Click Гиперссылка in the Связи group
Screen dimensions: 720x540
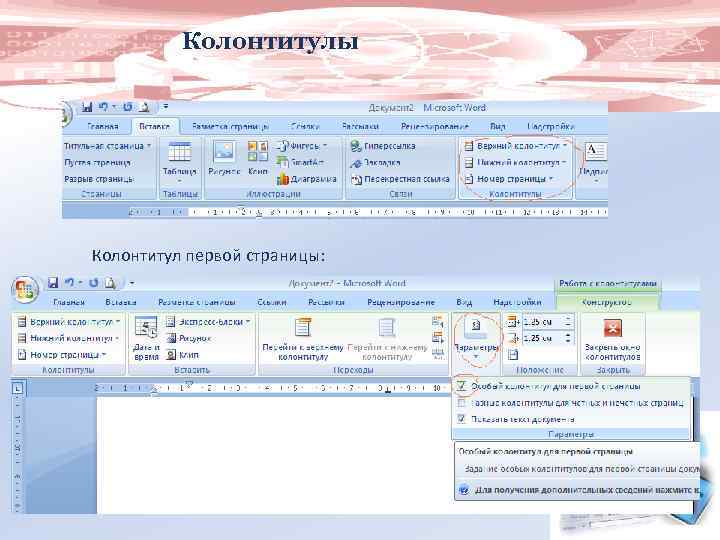pos(383,146)
